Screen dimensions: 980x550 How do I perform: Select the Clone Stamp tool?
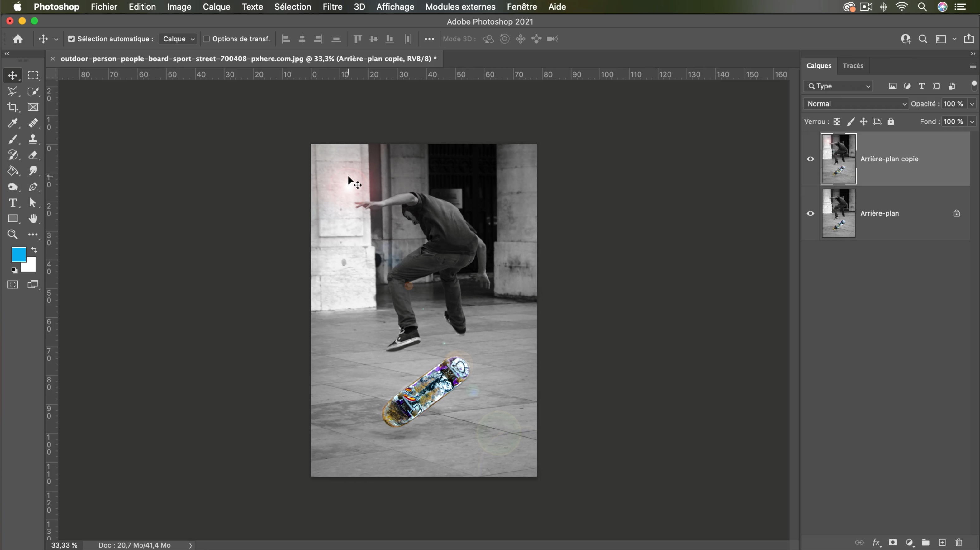(33, 139)
